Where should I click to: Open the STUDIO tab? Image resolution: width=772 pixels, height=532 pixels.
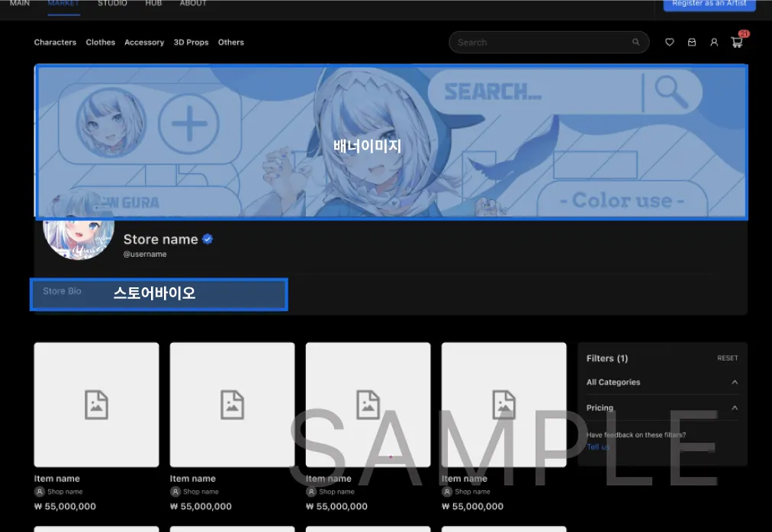[x=112, y=4]
